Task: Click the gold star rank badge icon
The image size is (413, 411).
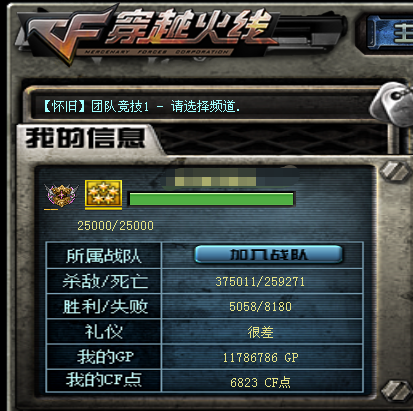Action: coord(103,195)
